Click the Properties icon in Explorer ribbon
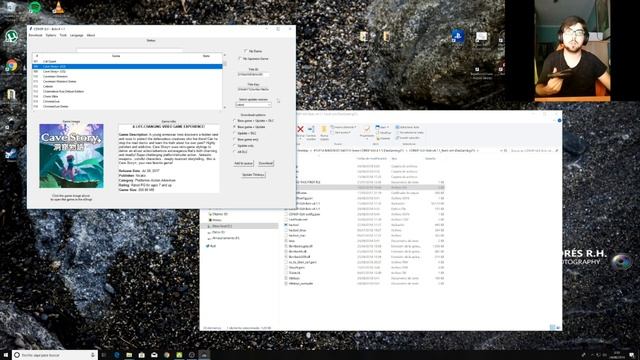 [x=367, y=129]
